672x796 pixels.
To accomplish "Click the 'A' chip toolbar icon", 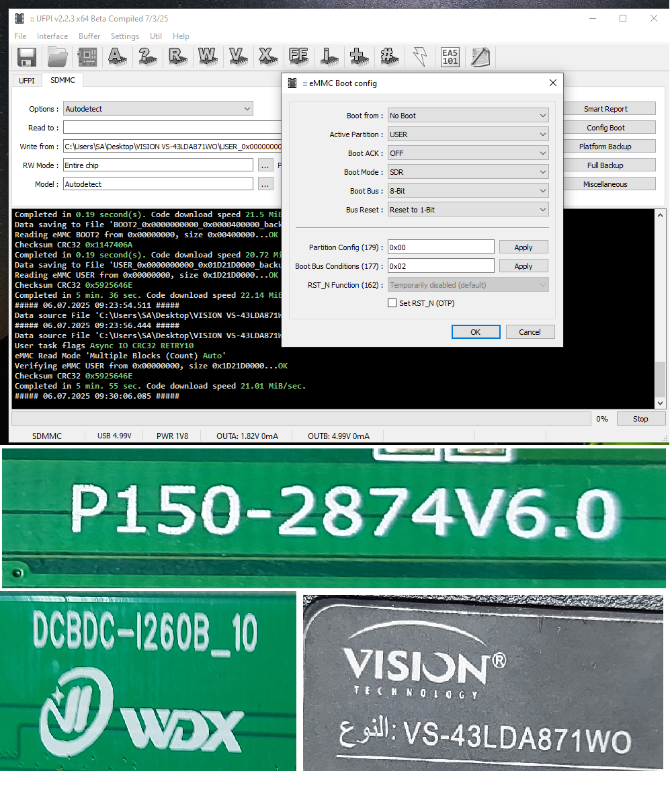I will click(x=117, y=57).
